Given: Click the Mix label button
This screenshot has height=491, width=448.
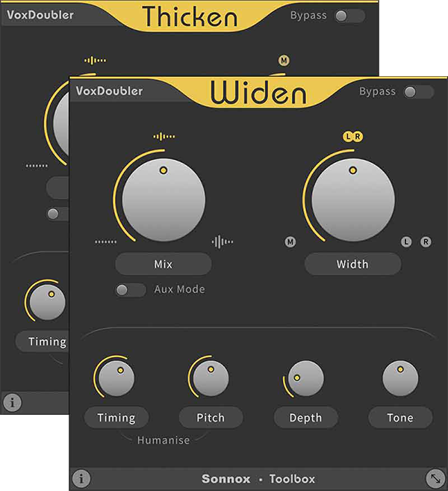Looking at the screenshot, I should (x=164, y=264).
